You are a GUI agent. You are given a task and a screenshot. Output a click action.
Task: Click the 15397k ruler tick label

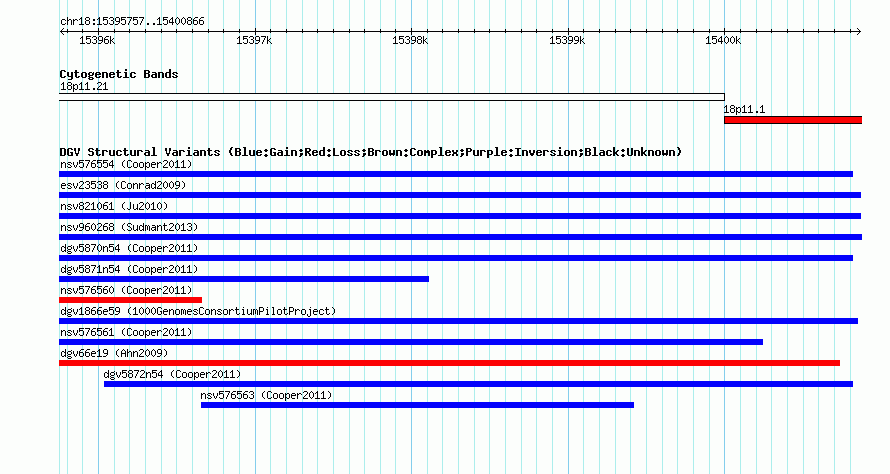tap(254, 40)
